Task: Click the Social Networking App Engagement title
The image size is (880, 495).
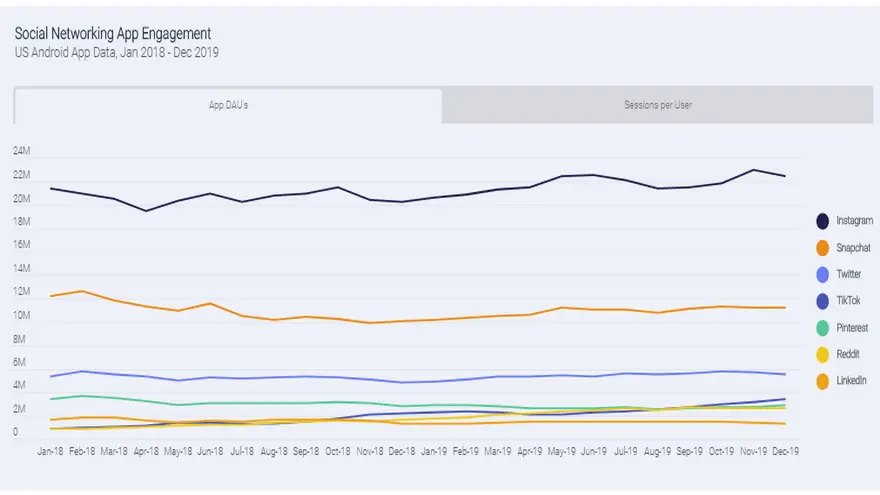Action: coord(113,34)
